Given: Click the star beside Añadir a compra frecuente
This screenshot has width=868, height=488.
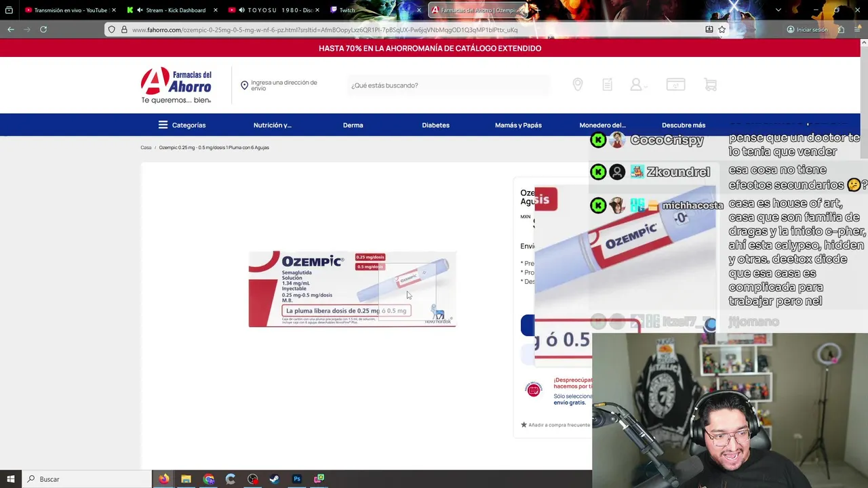Looking at the screenshot, I should click(524, 425).
